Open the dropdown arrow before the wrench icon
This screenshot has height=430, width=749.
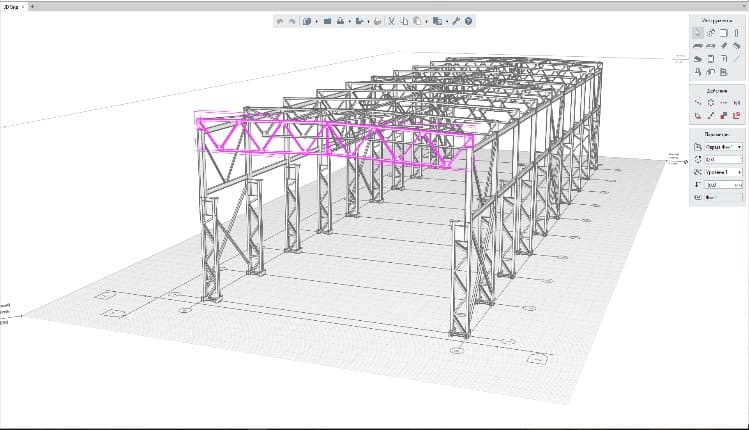point(447,22)
